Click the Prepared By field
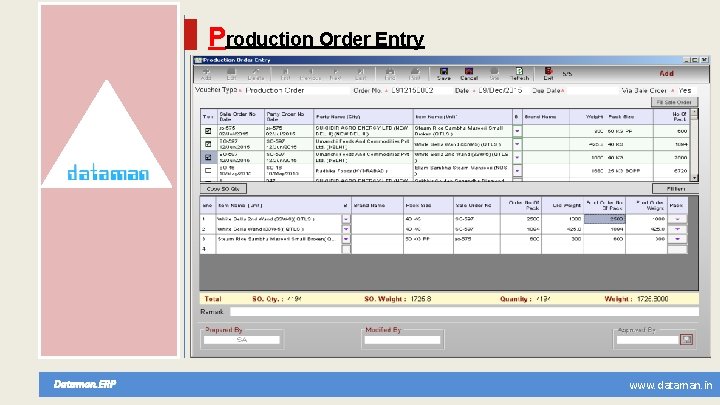This screenshot has width=720, height=405. click(x=242, y=340)
